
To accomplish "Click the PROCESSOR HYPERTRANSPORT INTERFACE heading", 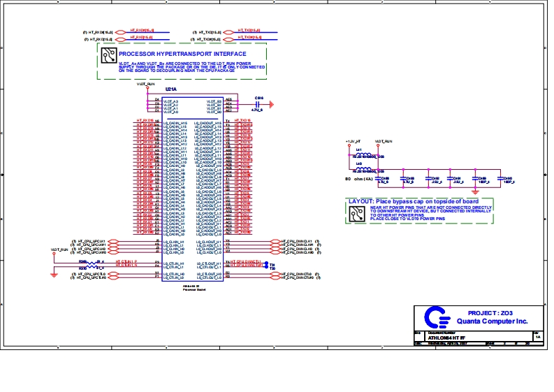I will click(182, 53).
